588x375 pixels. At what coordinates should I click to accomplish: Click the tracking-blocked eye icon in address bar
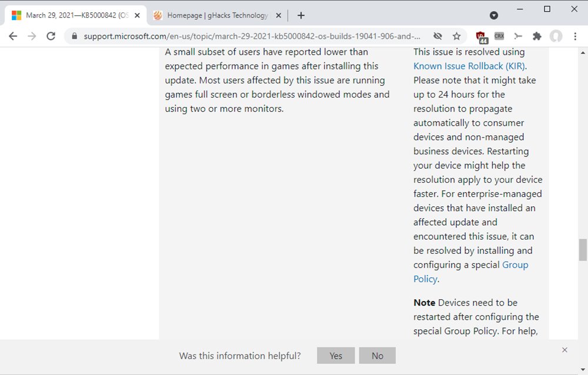(437, 36)
